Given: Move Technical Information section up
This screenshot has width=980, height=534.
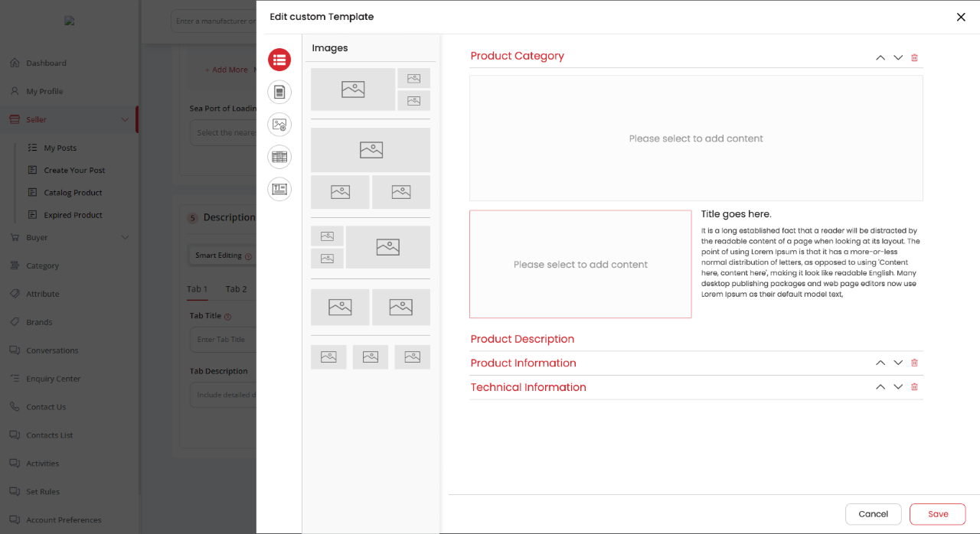Looking at the screenshot, I should (x=880, y=387).
